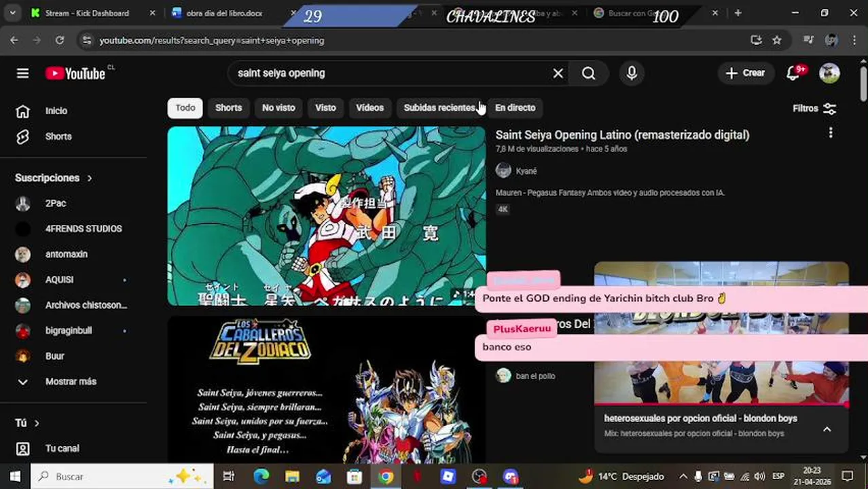Show hidden system tray icons
868x489 pixels.
pos(683,477)
